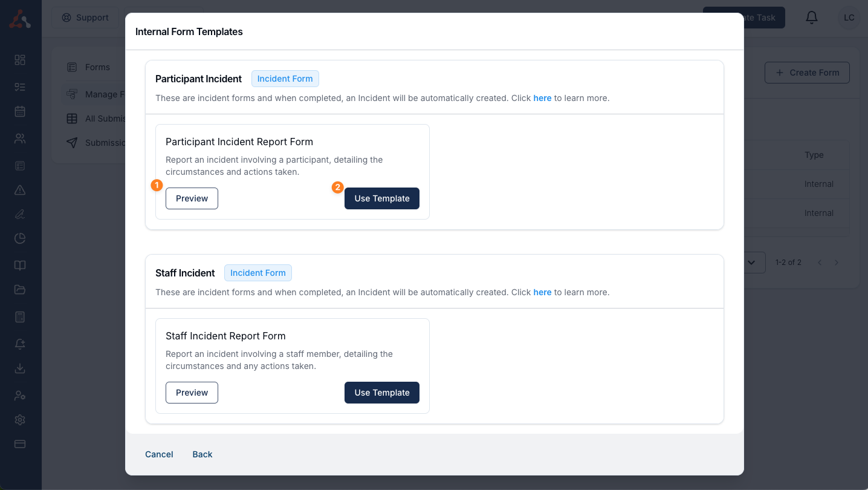Click the download icon in sidebar
The height and width of the screenshot is (490, 868).
click(x=20, y=368)
